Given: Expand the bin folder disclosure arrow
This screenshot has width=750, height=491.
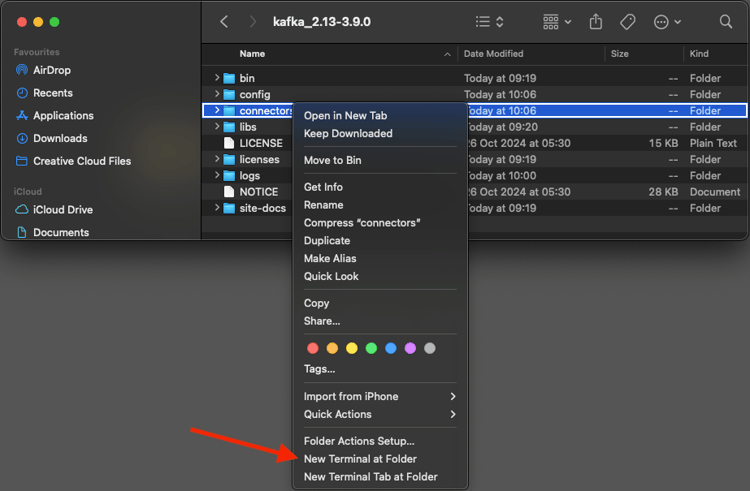Looking at the screenshot, I should (217, 77).
